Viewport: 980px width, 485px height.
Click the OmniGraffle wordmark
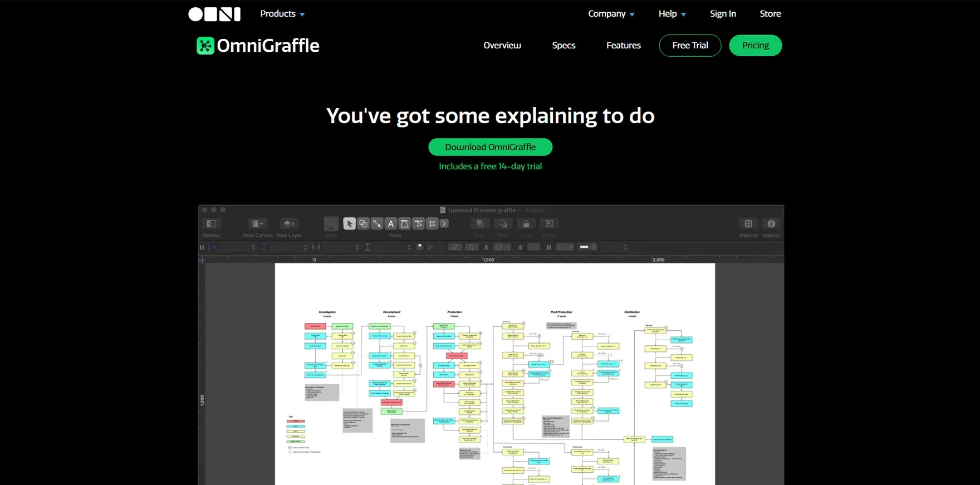[268, 46]
